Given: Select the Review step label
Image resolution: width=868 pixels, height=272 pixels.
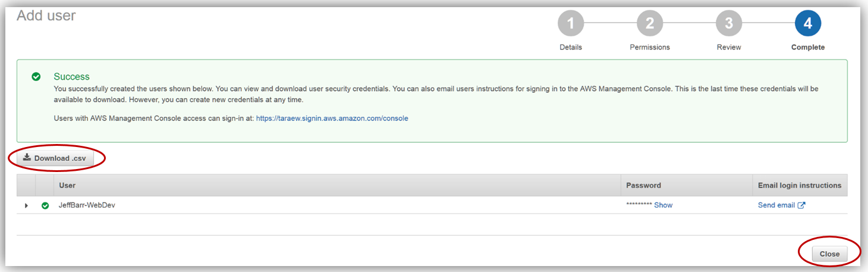Looking at the screenshot, I should click(729, 47).
